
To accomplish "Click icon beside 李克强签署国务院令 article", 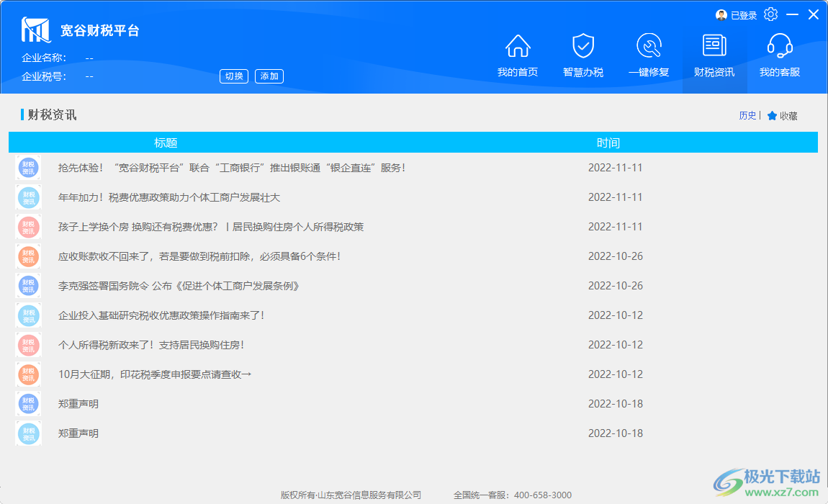I will click(x=29, y=286).
